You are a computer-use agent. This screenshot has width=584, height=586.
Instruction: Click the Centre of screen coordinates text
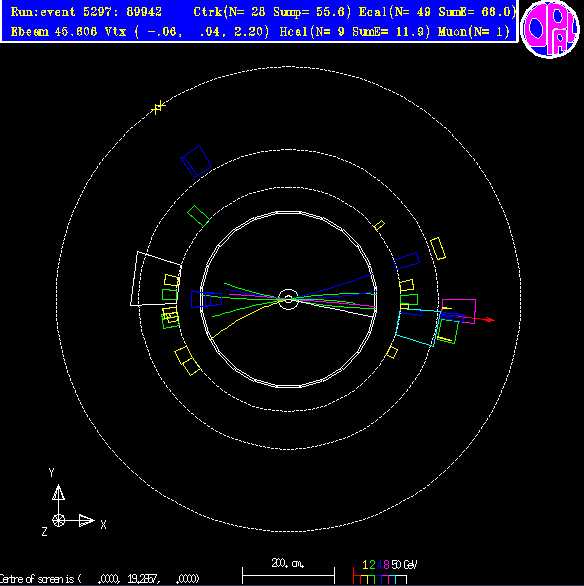pos(99,579)
